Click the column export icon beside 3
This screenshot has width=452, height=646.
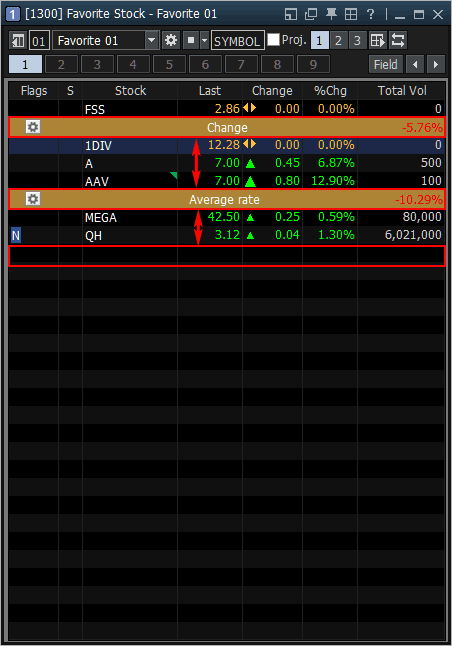click(x=377, y=40)
